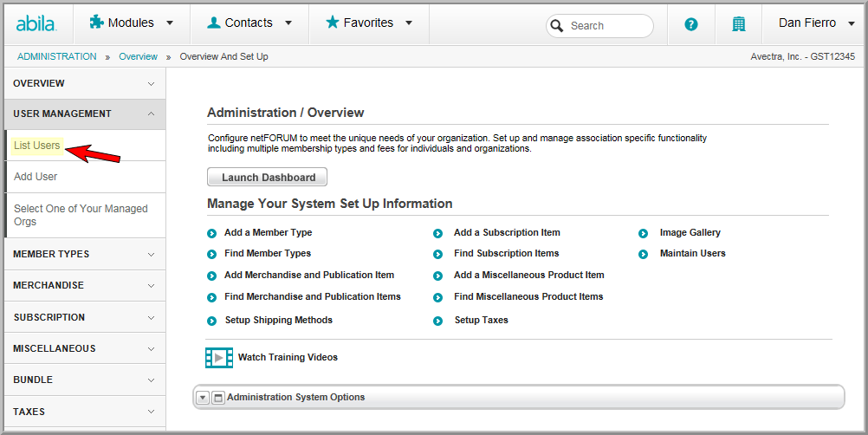This screenshot has width=868, height=435.
Task: Click the Overview breadcrumb link
Action: [139, 56]
